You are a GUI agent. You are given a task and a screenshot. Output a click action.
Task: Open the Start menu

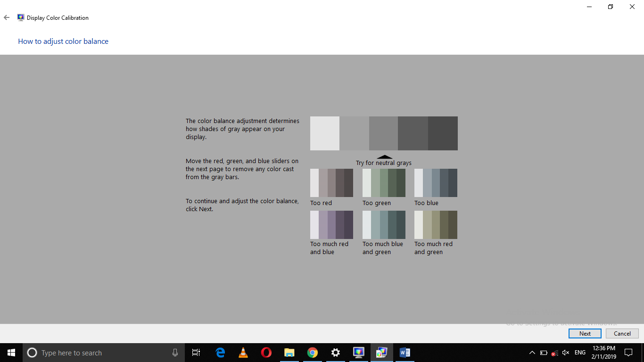point(10,353)
